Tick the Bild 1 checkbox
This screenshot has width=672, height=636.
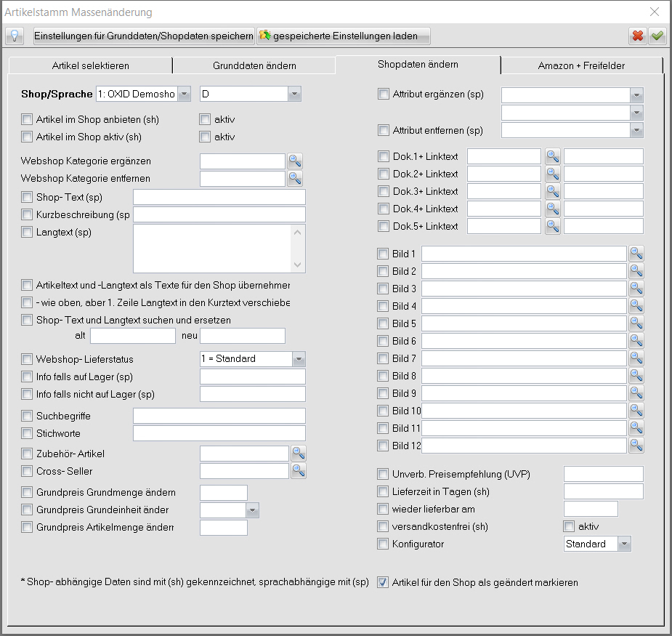[383, 254]
